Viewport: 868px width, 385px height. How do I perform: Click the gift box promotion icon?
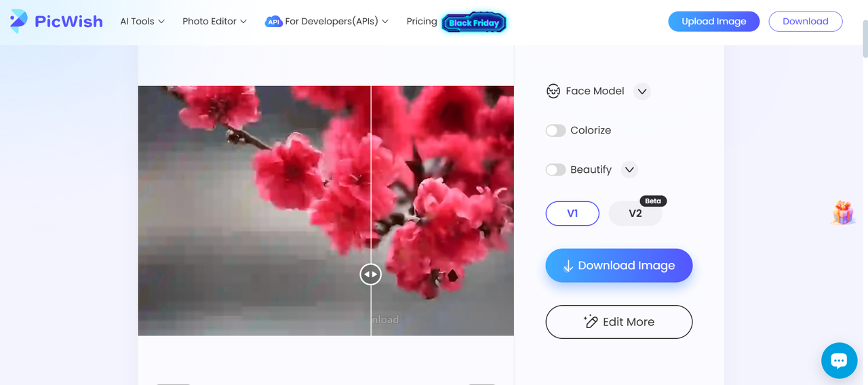coord(843,213)
